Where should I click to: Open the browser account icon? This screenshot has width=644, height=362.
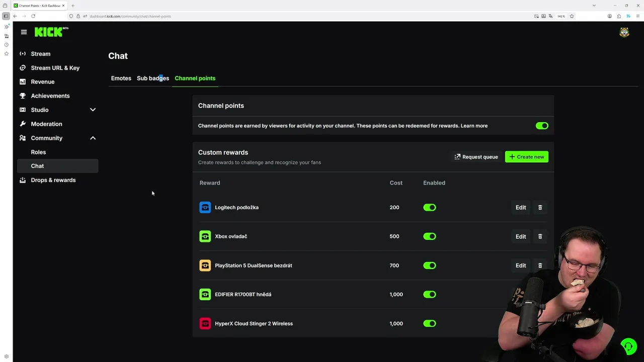pyautogui.click(x=610, y=16)
